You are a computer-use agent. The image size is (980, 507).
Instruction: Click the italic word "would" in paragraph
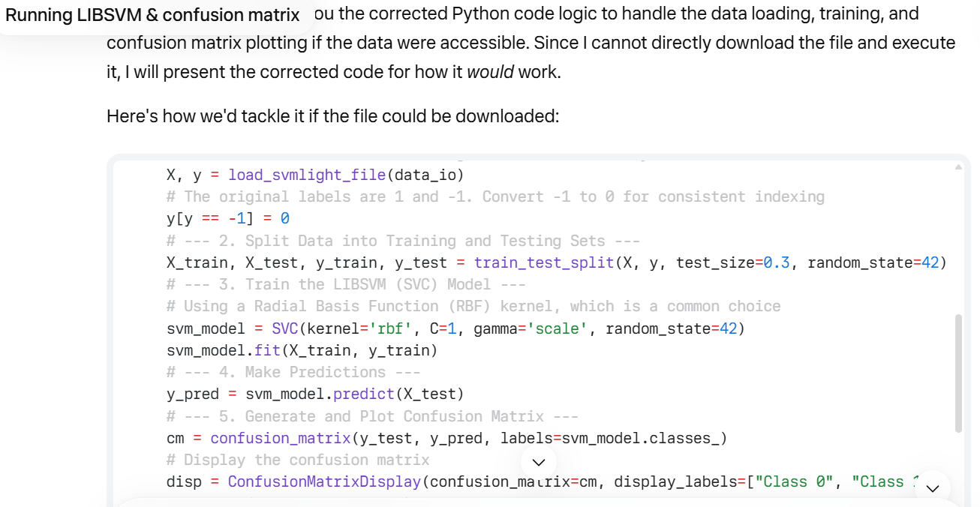(x=490, y=73)
